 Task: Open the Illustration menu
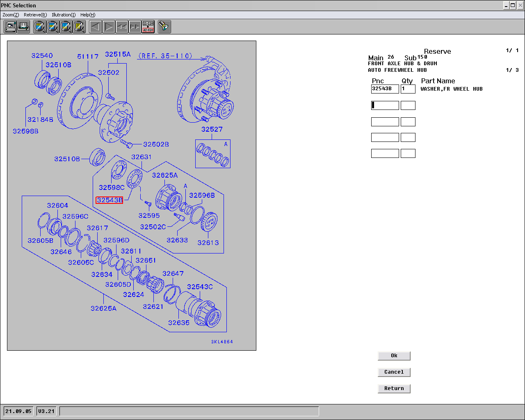pyautogui.click(x=64, y=15)
